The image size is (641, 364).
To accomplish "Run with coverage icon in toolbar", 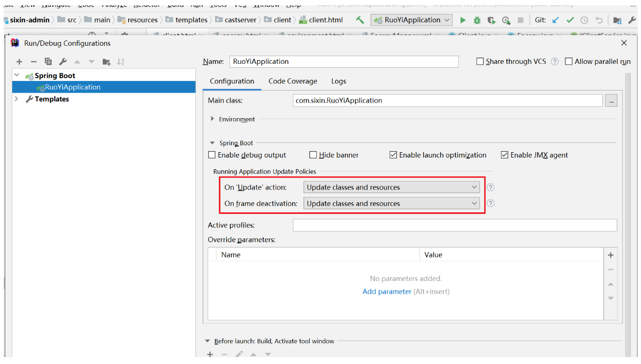I will (x=491, y=20).
